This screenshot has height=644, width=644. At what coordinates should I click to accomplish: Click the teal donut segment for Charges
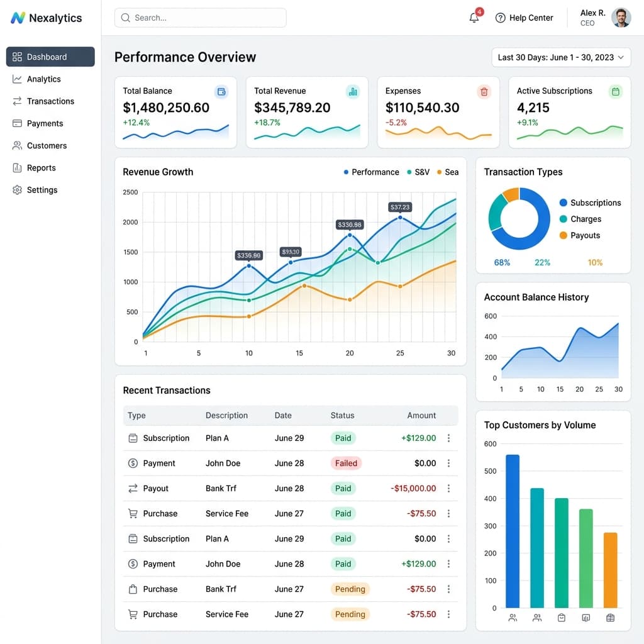[x=496, y=214]
